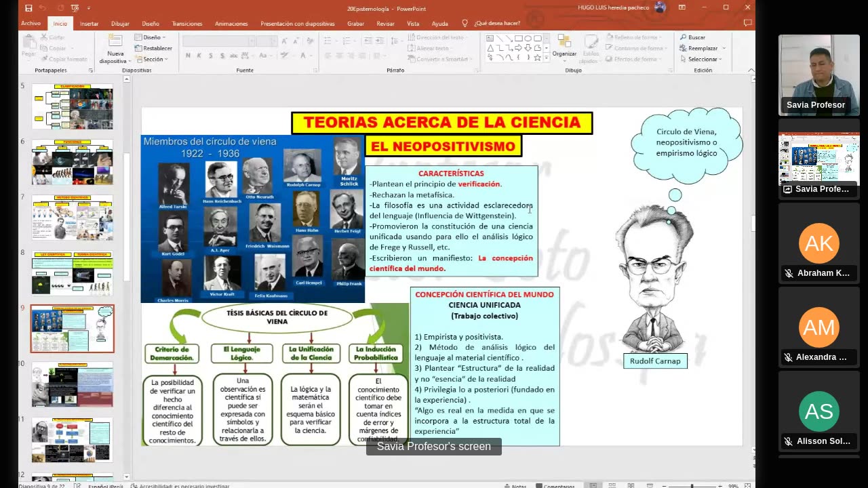Click the accessibility check icon in status bar

point(134,485)
